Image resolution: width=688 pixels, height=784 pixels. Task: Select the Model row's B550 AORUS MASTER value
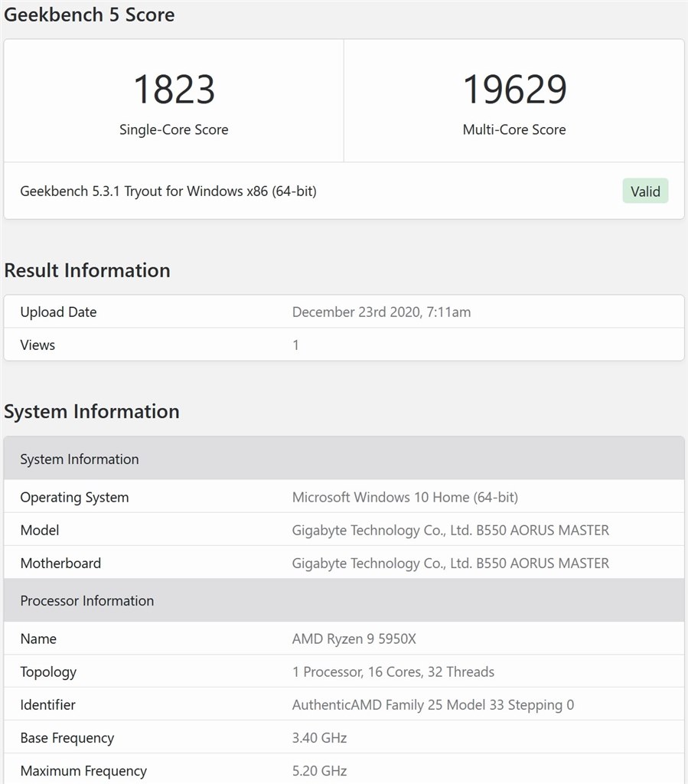coord(451,530)
